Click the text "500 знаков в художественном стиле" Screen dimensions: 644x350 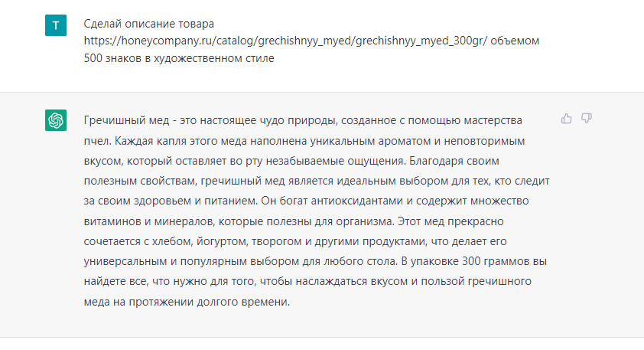(x=179, y=58)
